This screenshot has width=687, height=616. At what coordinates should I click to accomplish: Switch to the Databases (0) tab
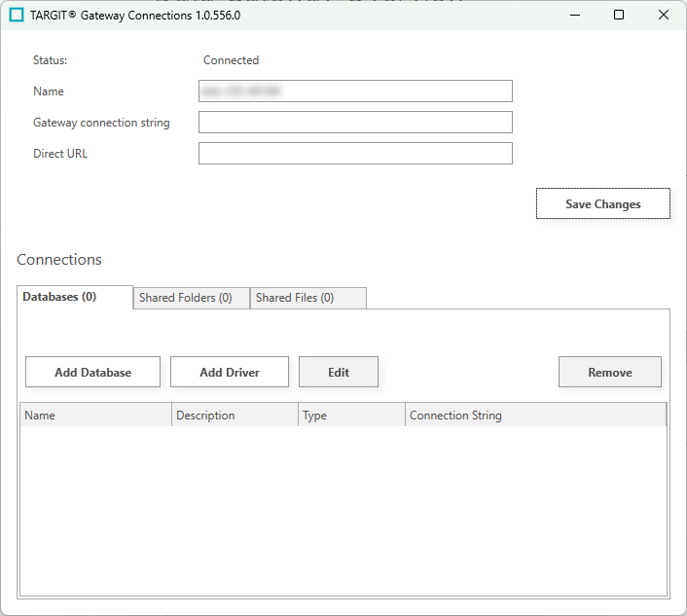[75, 297]
